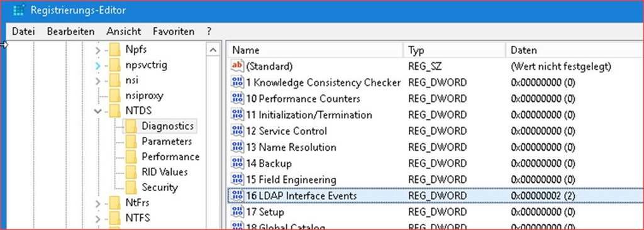Click the NTFS folder icon
Screen dimensions: 644x230
point(115,217)
